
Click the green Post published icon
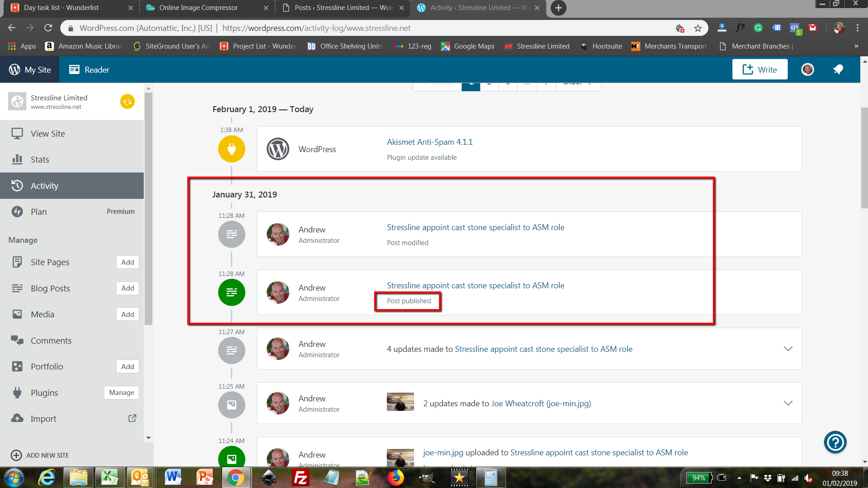pyautogui.click(x=232, y=292)
